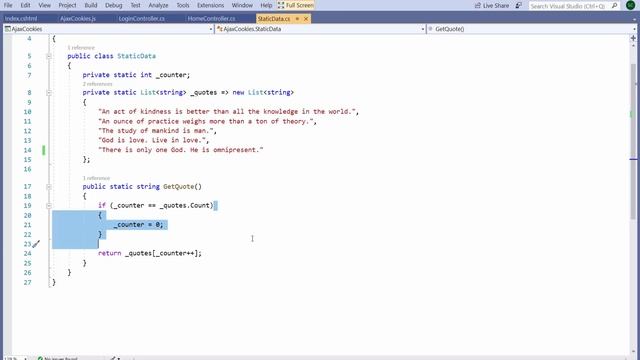Exit Full Screen mode via Full Screen button

coord(296,5)
